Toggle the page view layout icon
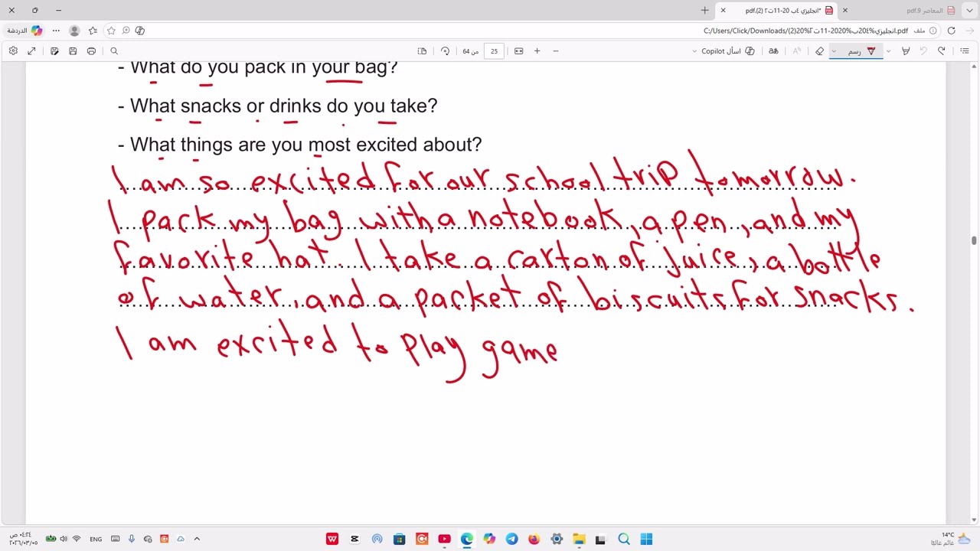Image resolution: width=980 pixels, height=551 pixels. coord(422,51)
